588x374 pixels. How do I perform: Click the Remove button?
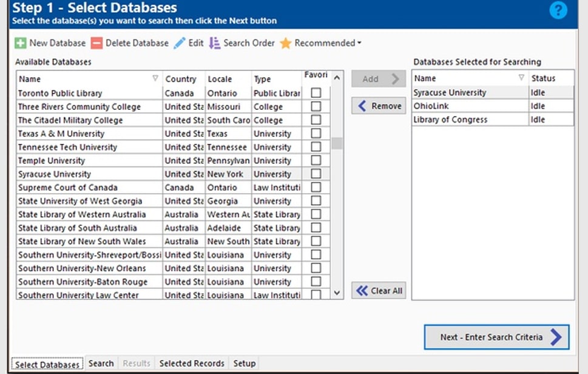(379, 106)
